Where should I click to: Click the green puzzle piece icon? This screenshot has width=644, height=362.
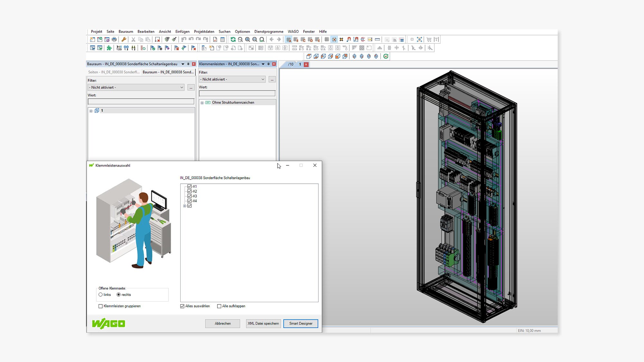point(109,48)
